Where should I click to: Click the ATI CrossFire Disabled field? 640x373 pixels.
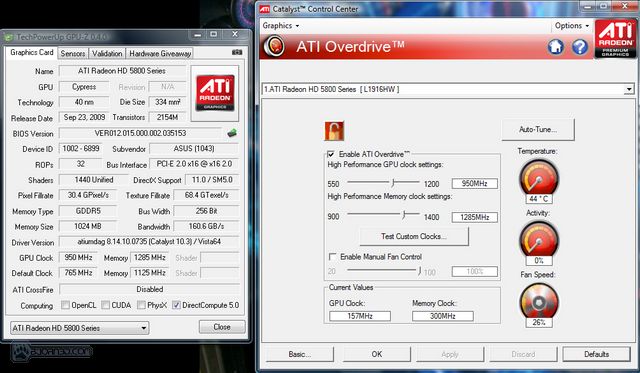[x=149, y=289]
